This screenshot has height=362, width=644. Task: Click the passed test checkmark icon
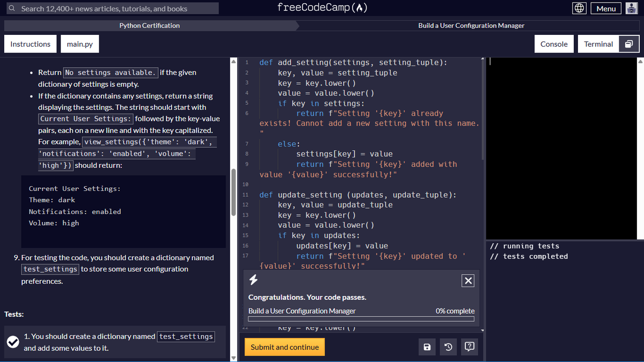click(x=12, y=342)
